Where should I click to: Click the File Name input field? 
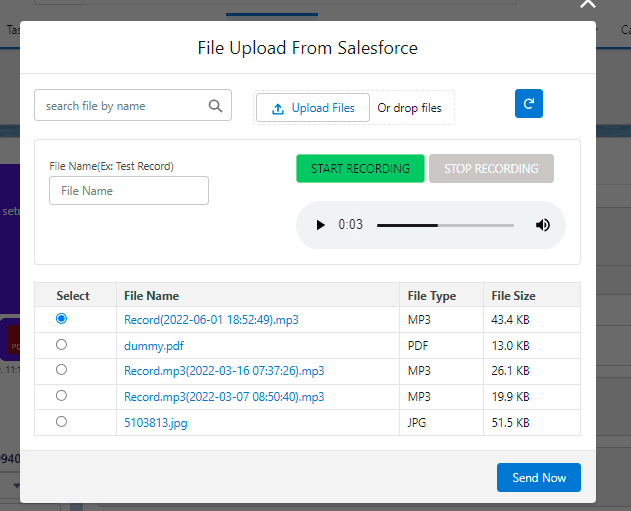pyautogui.click(x=129, y=191)
